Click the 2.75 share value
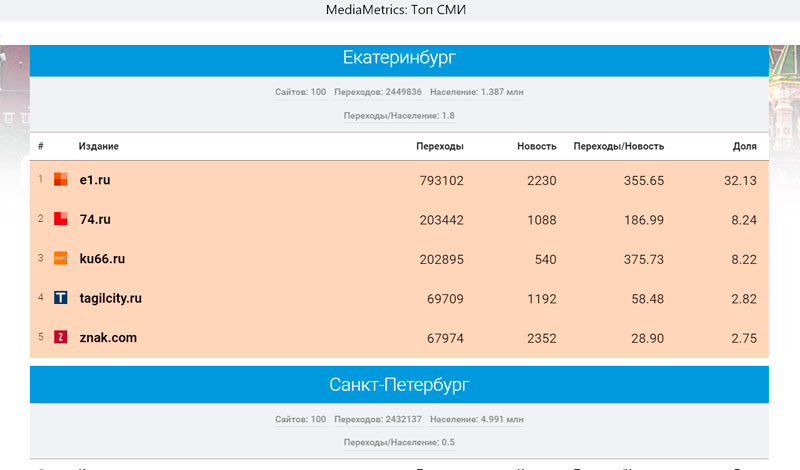 [x=744, y=338]
